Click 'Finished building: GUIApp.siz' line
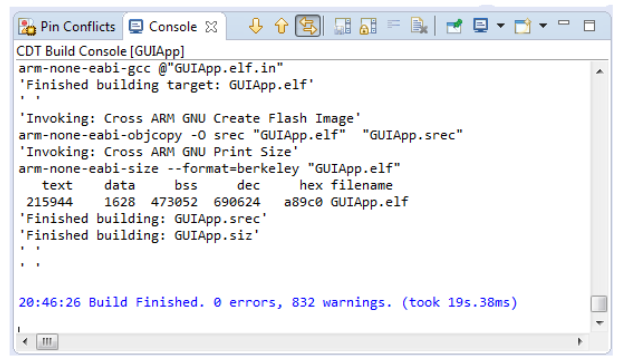621x362 pixels. click(x=139, y=235)
